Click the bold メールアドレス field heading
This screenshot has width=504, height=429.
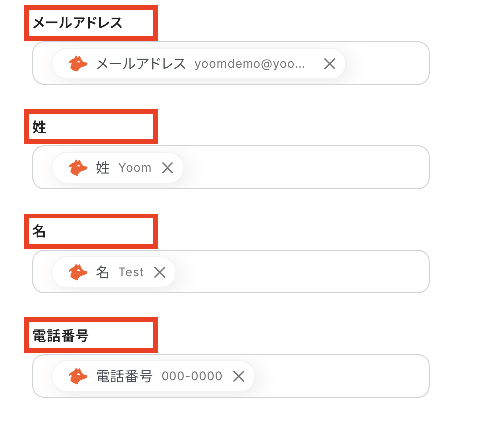tap(77, 23)
